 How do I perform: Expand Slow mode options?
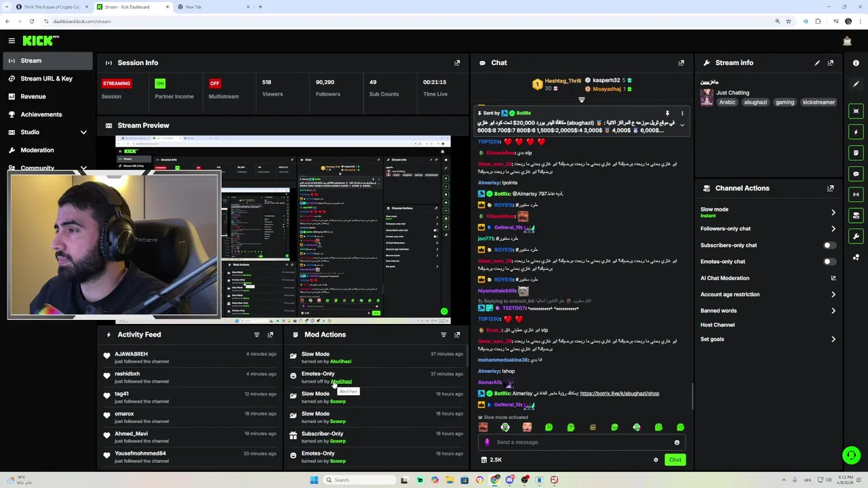click(x=833, y=213)
